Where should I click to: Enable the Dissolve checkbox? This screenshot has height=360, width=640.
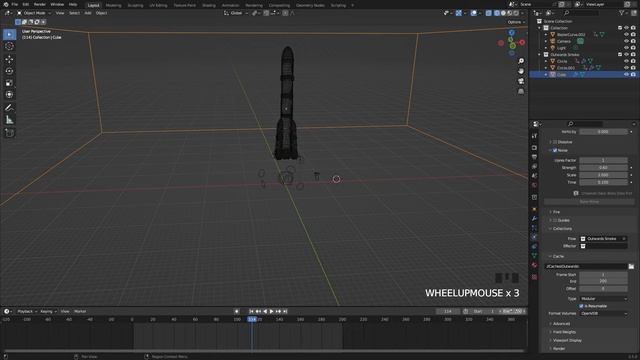[555, 142]
